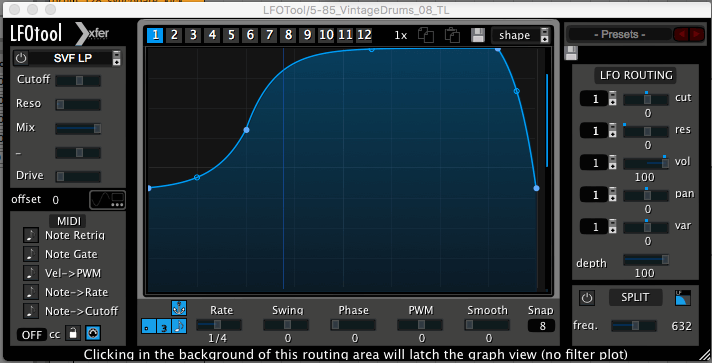The height and width of the screenshot is (363, 712).
Task: Click the Smooth slider
Action: pyautogui.click(x=487, y=325)
